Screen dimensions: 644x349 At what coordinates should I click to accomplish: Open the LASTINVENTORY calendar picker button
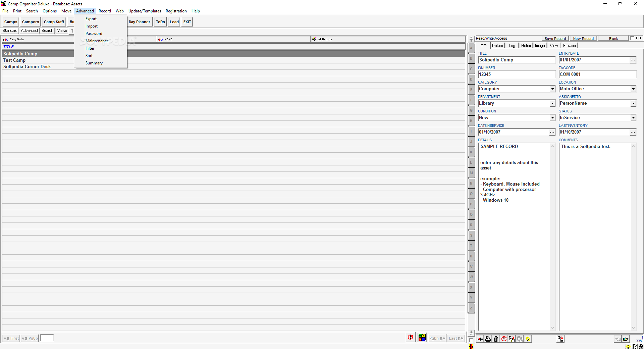click(x=633, y=132)
